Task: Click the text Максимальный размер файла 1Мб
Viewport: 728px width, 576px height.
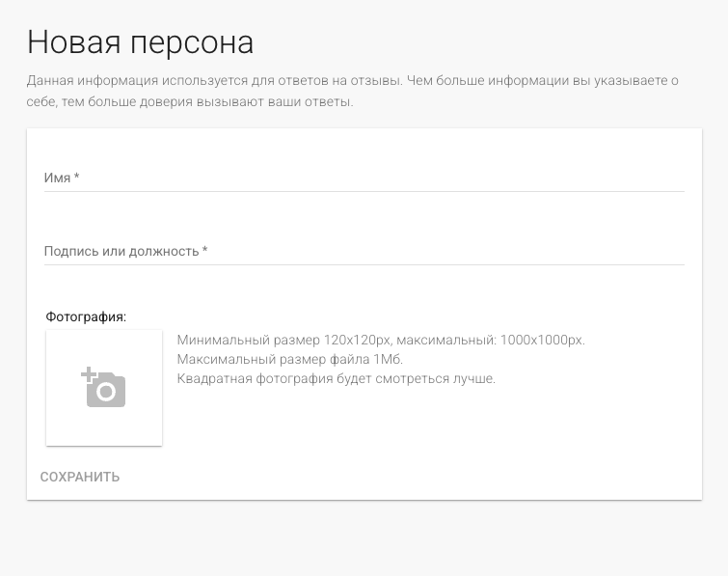Action: (x=289, y=359)
